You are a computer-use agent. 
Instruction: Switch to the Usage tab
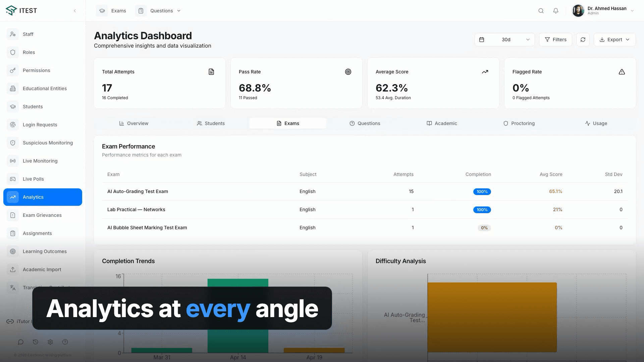pyautogui.click(x=596, y=123)
